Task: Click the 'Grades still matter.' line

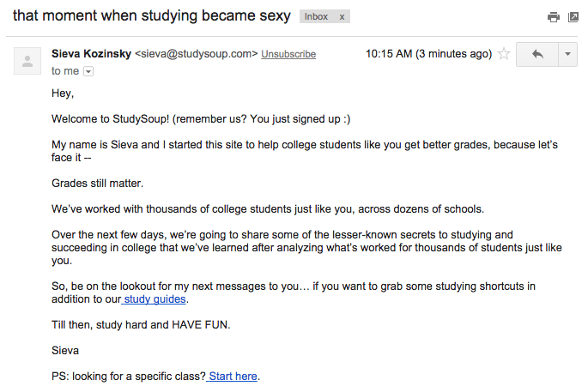Action: 98,184
